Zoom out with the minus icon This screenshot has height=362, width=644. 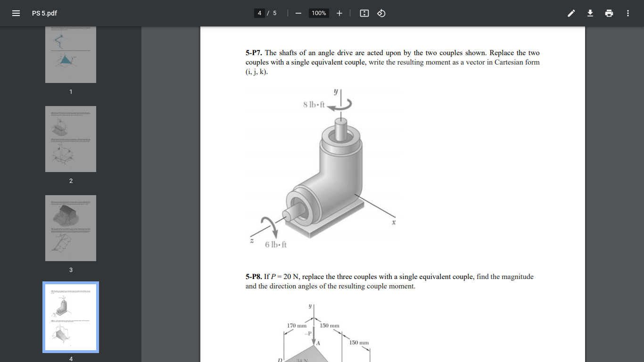tap(298, 13)
